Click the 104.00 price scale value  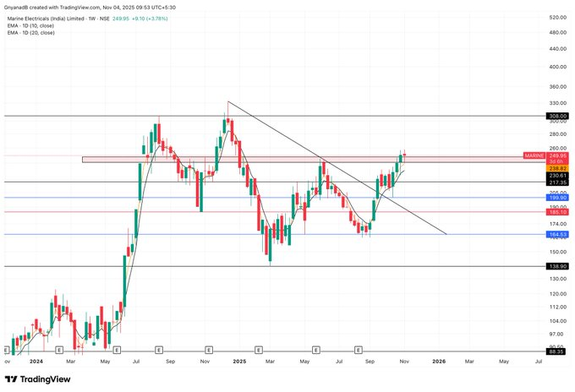pos(558,321)
